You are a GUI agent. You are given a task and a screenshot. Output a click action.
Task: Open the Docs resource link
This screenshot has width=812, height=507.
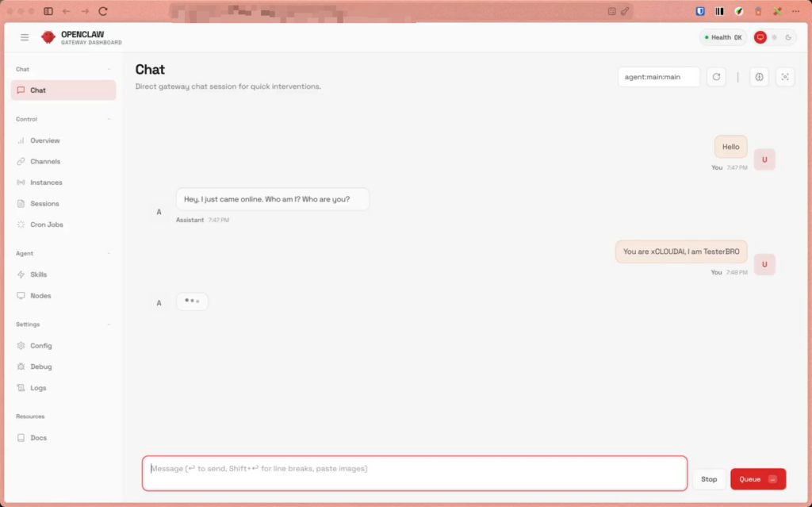(63, 438)
